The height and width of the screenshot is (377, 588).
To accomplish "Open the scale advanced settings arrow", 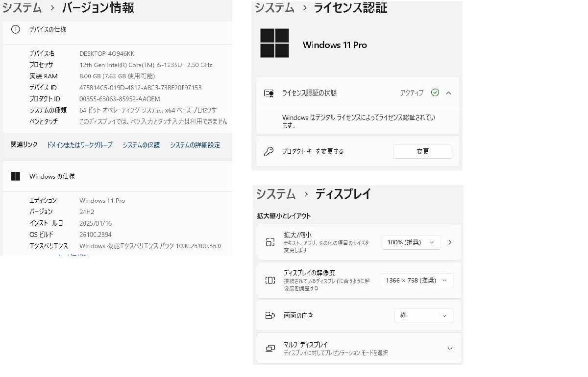I will pos(450,242).
